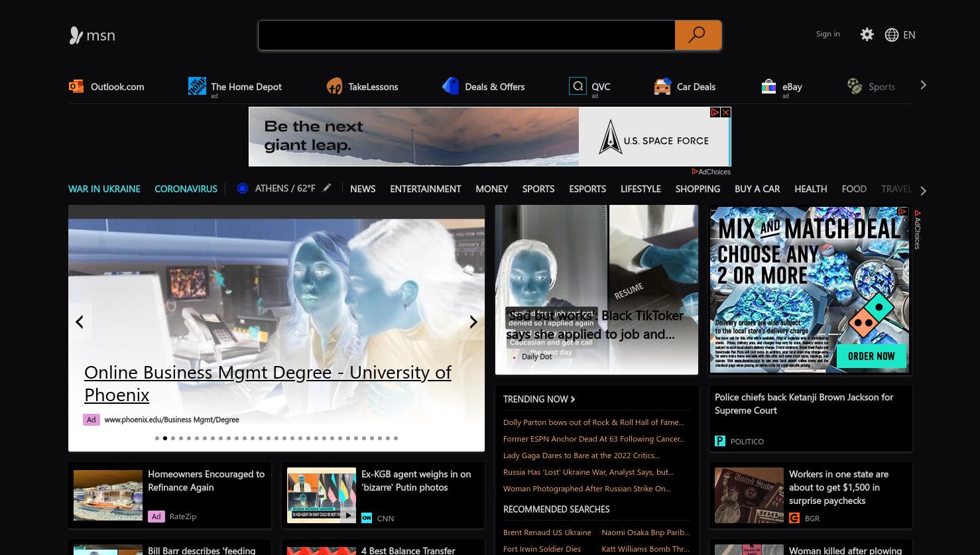Click ad info icon on Space Force banner
This screenshot has width=980, height=555.
715,113
